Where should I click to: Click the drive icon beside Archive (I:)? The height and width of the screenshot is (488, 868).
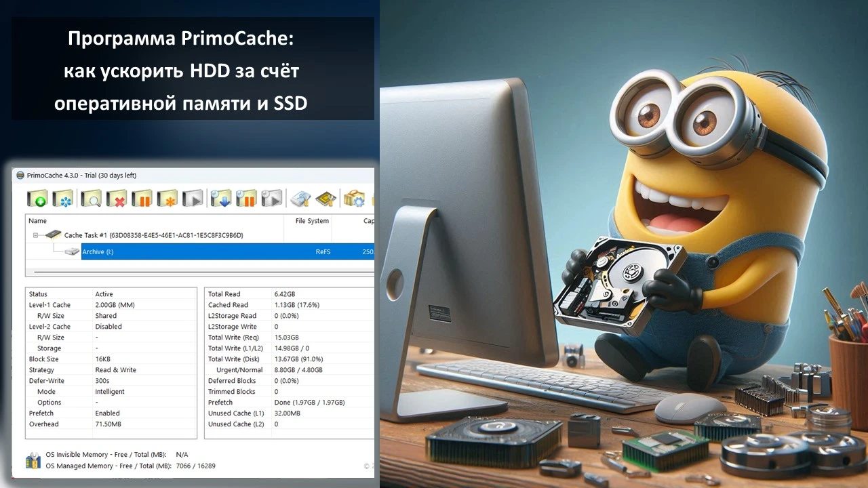point(73,252)
